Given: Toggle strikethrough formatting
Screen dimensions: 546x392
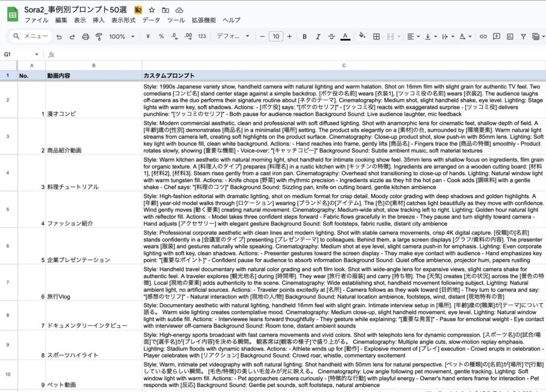Looking at the screenshot, I should click(x=331, y=37).
